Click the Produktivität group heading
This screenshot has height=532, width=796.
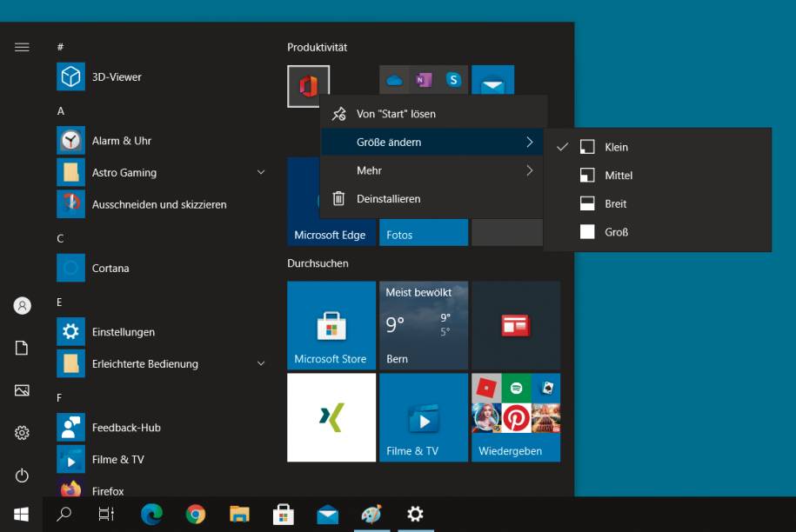pos(318,47)
